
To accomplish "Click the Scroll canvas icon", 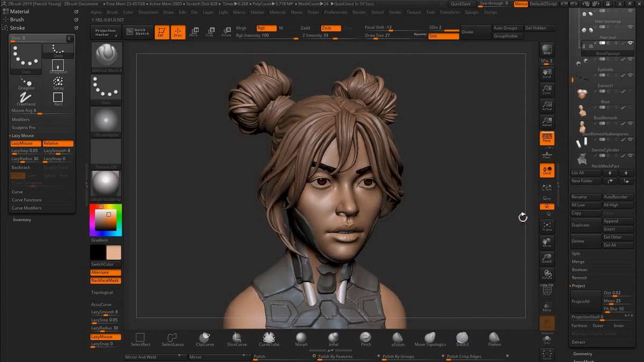I will pyautogui.click(x=547, y=73).
